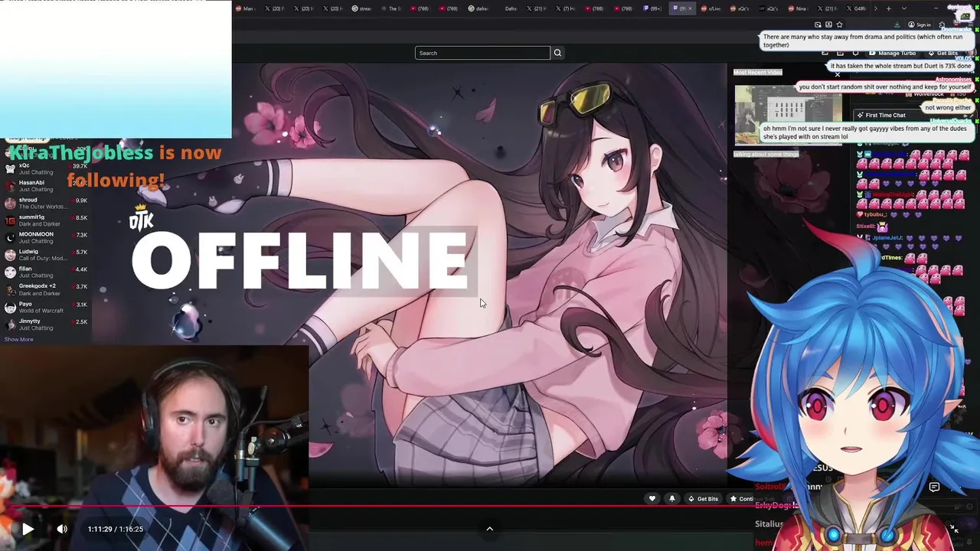Open fillan channel in the sidebar
Viewport: 980px width, 551px height.
point(46,272)
